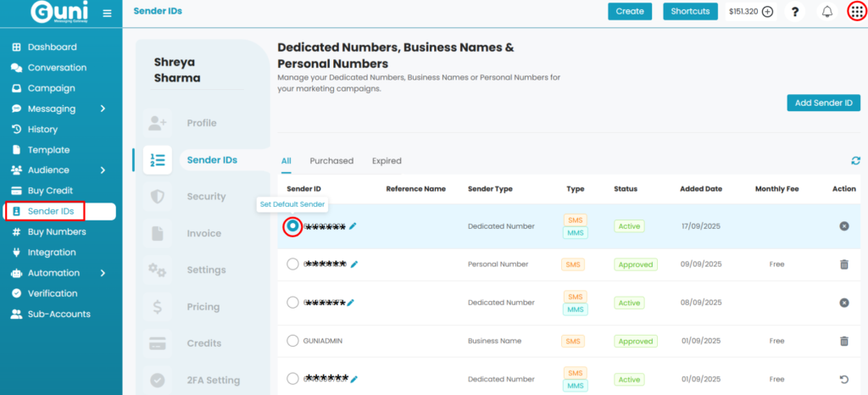Open the help question mark icon
868x395 pixels.
click(x=795, y=12)
